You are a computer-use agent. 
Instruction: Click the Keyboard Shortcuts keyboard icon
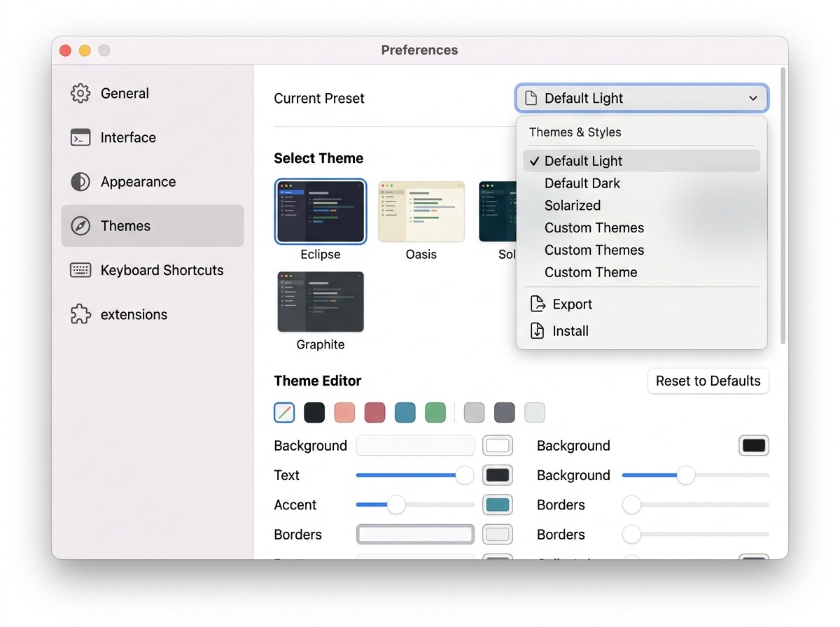(80, 270)
